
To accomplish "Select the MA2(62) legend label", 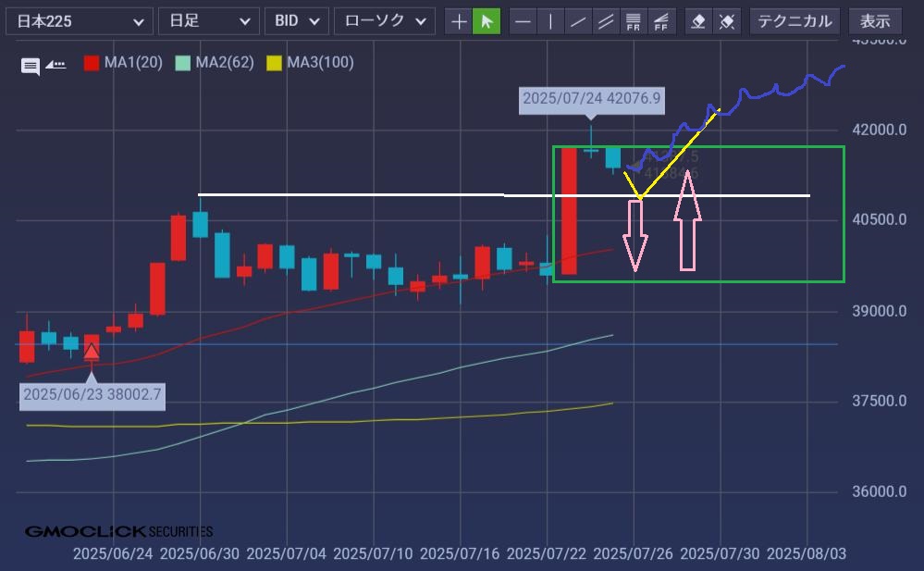I will pyautogui.click(x=225, y=63).
